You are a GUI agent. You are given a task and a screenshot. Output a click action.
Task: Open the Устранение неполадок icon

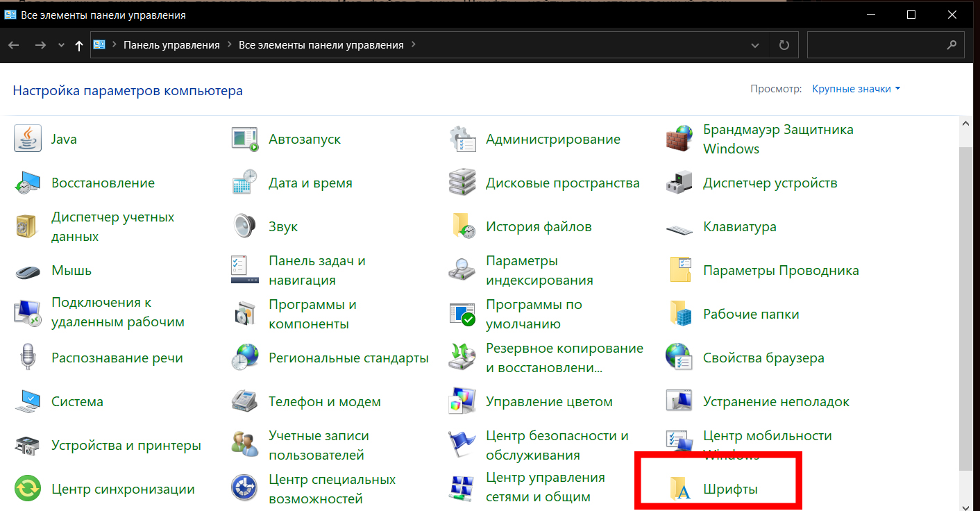(679, 401)
